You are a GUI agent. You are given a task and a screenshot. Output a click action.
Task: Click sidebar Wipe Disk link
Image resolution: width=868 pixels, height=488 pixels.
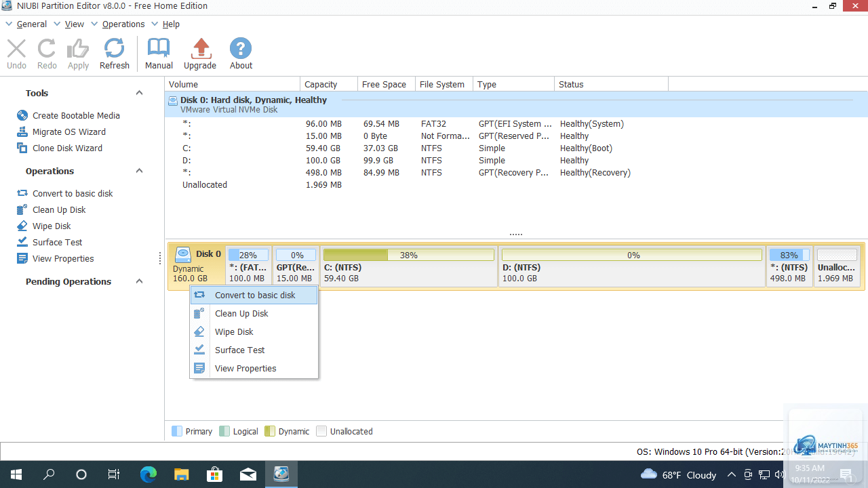pos(52,226)
